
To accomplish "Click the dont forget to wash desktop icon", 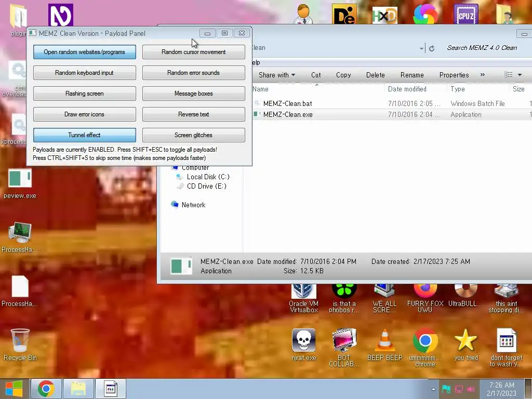I will point(506,348).
